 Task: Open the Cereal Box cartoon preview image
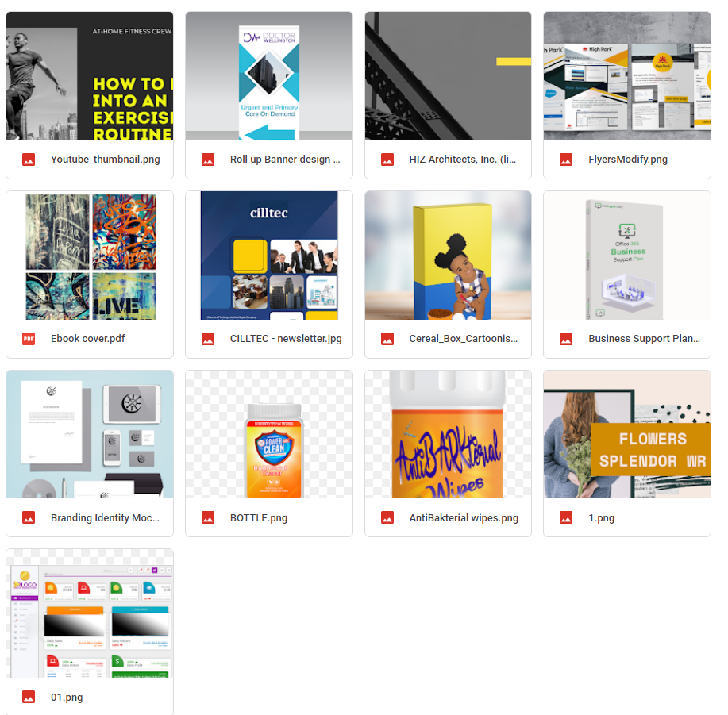coord(448,256)
